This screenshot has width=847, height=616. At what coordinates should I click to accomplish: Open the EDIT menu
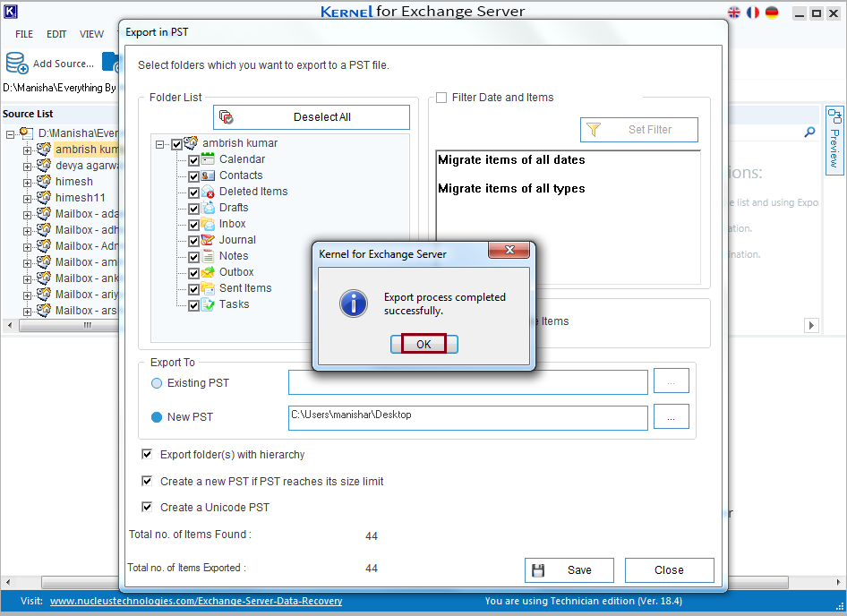(x=56, y=34)
